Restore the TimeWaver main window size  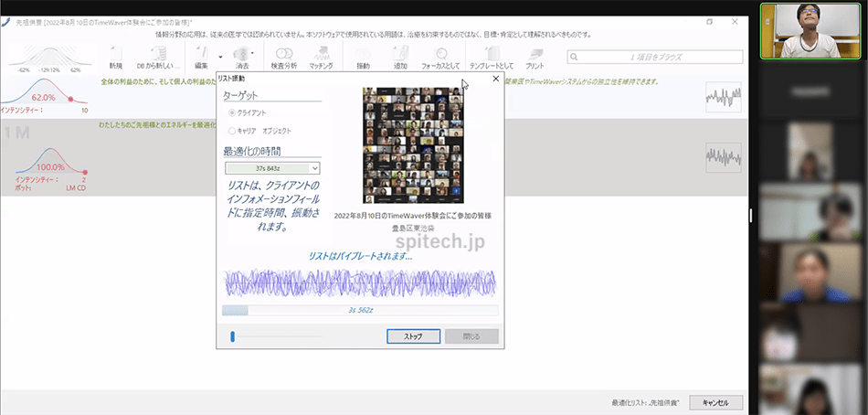pos(710,22)
